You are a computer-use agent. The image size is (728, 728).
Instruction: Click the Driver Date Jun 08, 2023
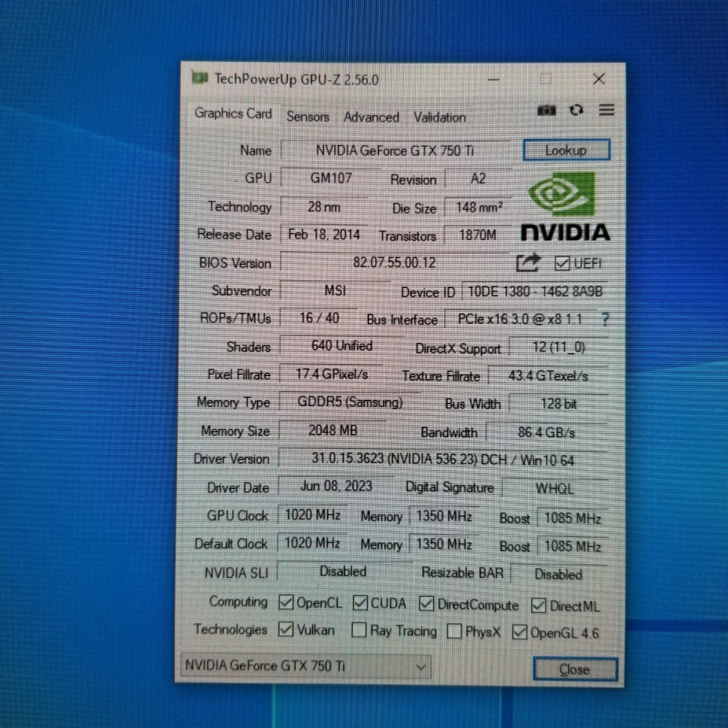336,487
